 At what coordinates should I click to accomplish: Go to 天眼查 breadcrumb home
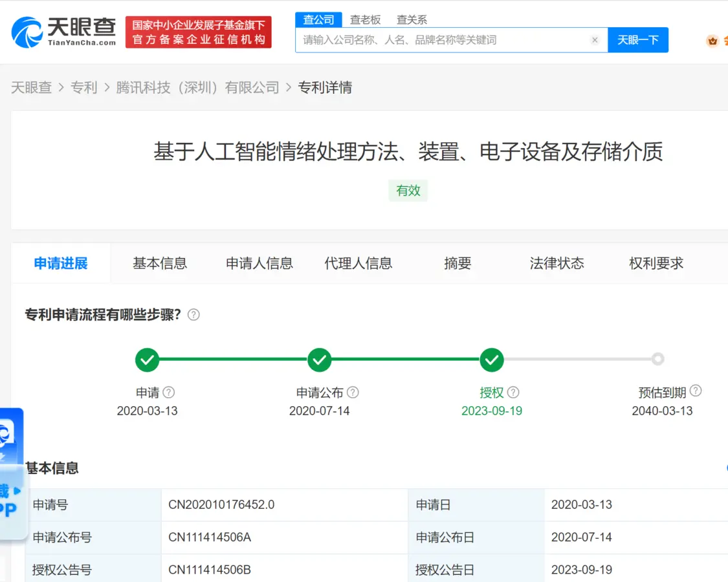point(32,87)
